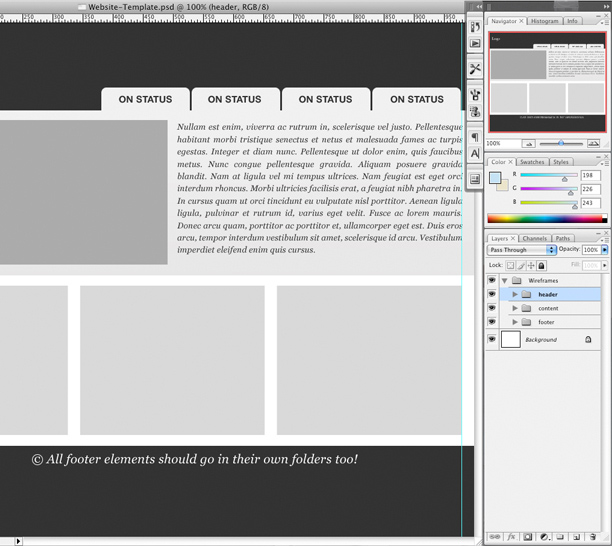The image size is (612, 547).
Task: Close the Layers tab
Action: [513, 238]
